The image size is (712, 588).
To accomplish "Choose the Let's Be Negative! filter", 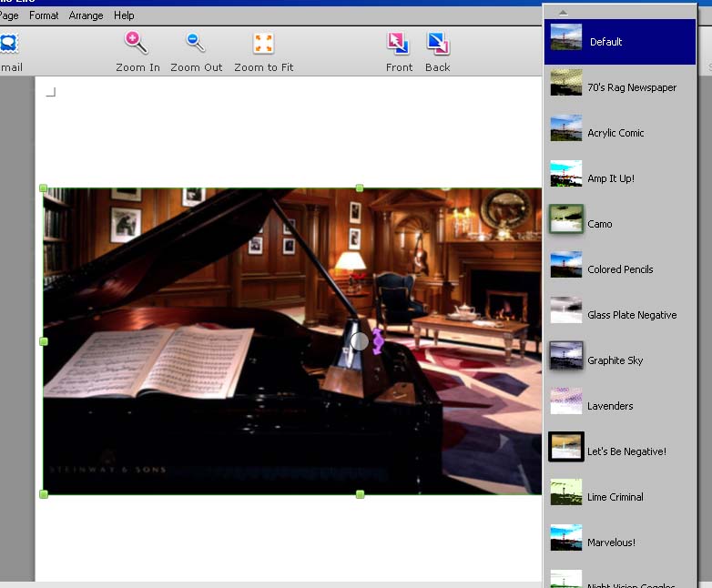I will coord(619,451).
